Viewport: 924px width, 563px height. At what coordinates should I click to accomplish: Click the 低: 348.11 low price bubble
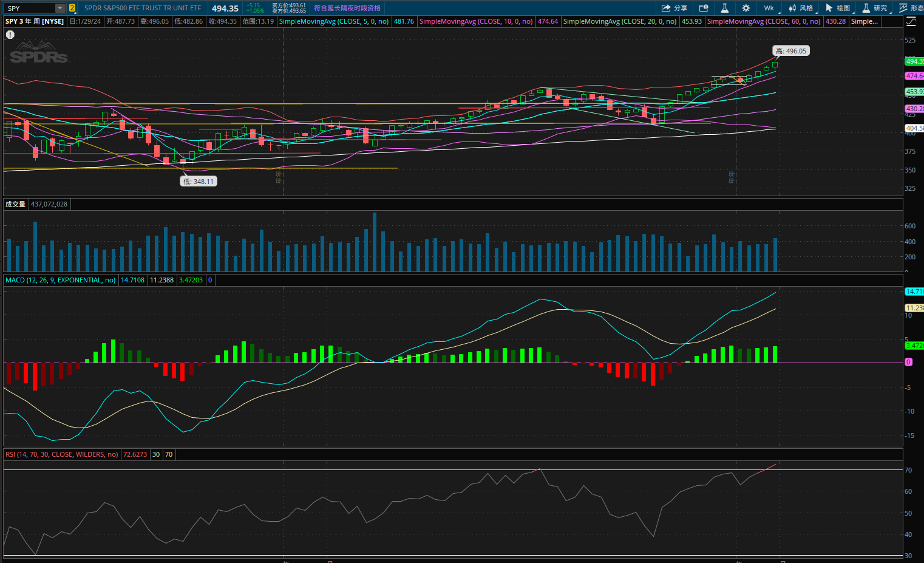[x=199, y=182]
